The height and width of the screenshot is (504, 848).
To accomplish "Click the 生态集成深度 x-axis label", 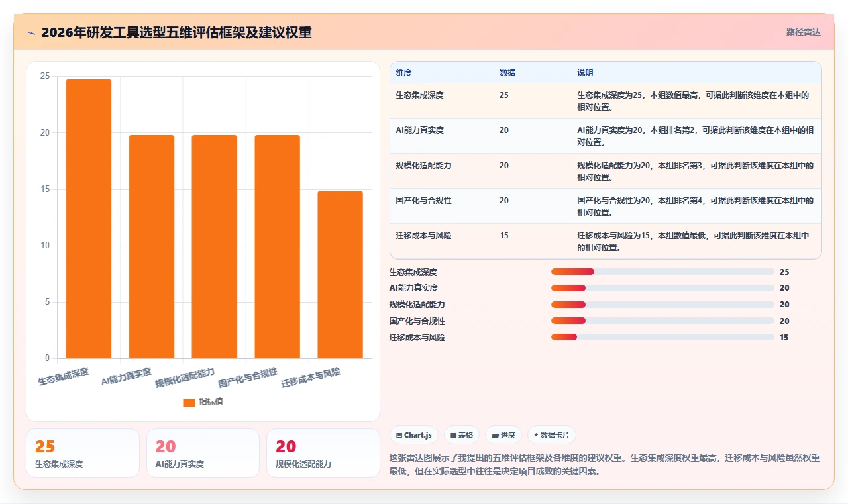I will (64, 376).
